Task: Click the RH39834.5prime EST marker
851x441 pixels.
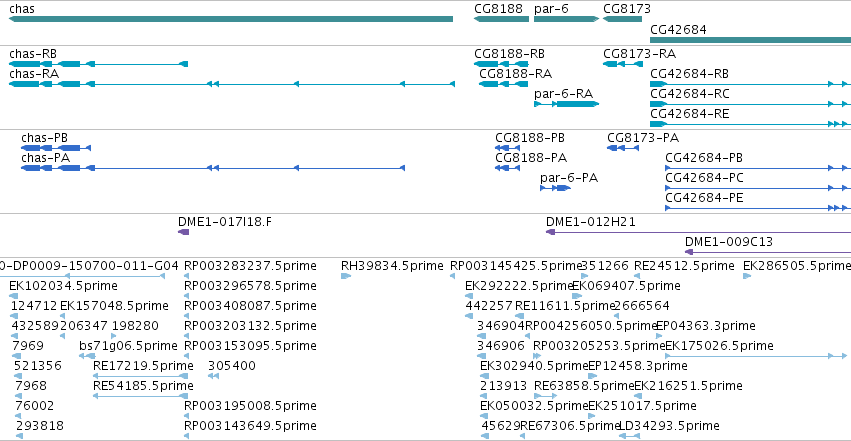Action: pos(346,276)
